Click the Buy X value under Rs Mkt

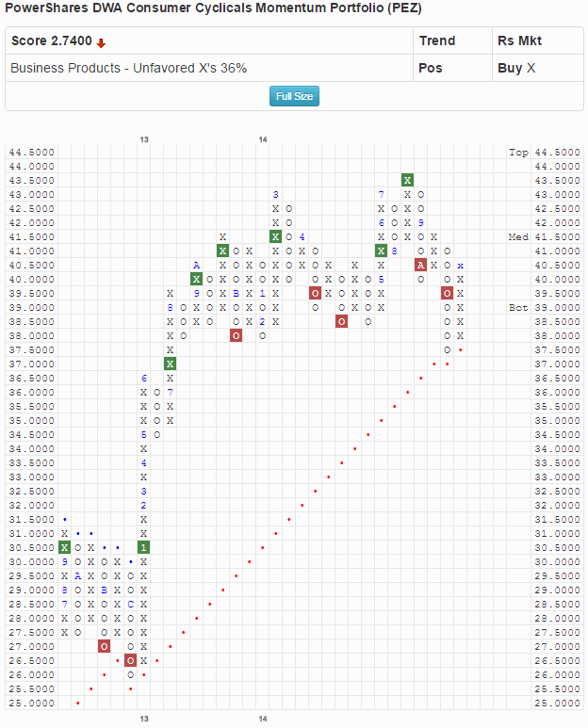click(516, 68)
